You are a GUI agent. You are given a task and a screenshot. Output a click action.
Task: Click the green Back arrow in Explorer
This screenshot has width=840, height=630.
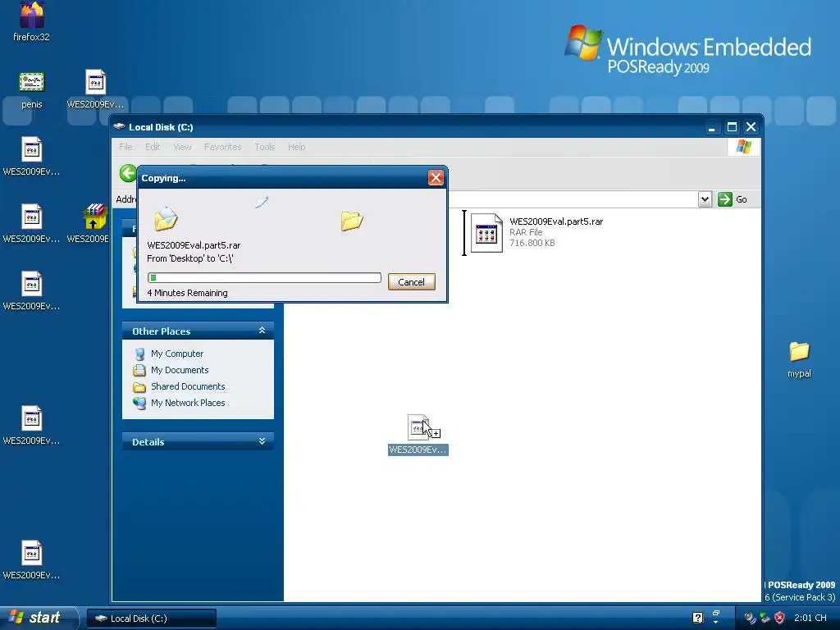(x=128, y=174)
